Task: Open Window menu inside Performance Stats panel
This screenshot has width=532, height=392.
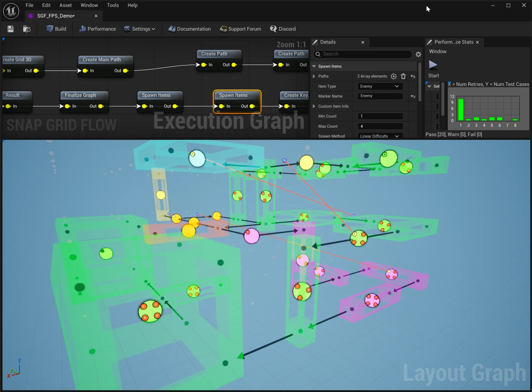Action: coord(438,52)
